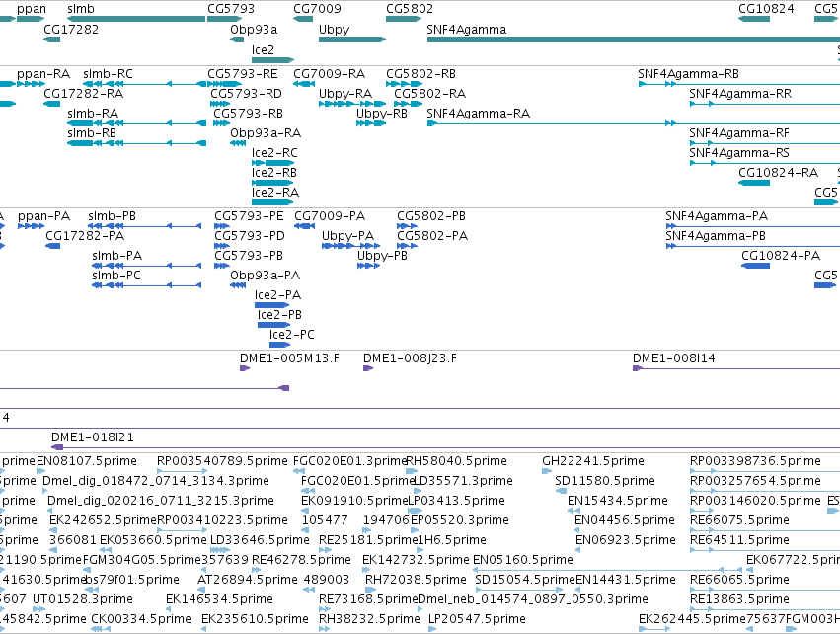Select protein CG5802-PB

pos(431,216)
